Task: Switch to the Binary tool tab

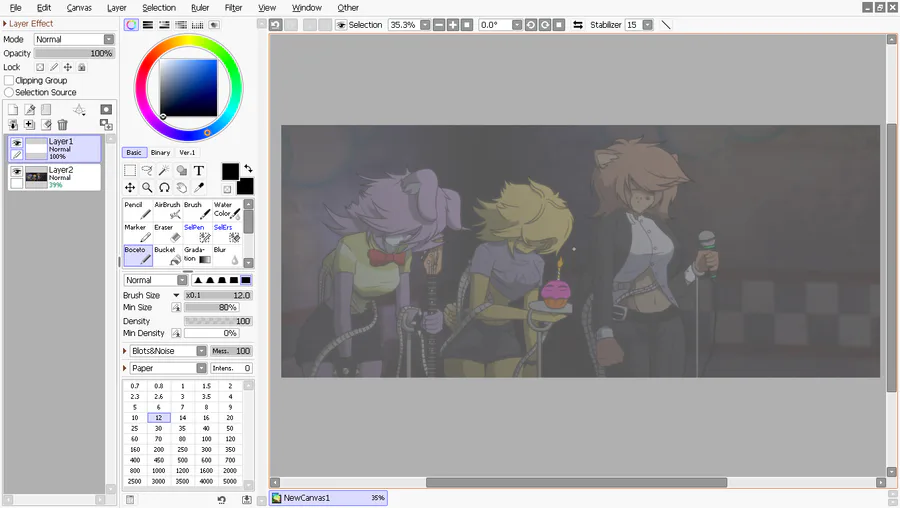Action: click(x=160, y=153)
